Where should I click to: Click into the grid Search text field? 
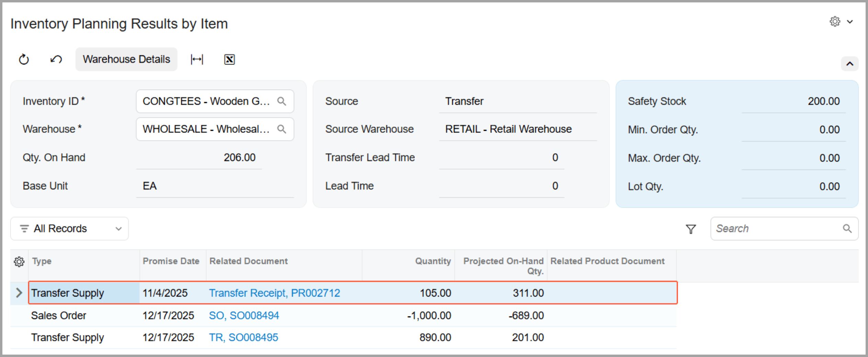coord(776,229)
